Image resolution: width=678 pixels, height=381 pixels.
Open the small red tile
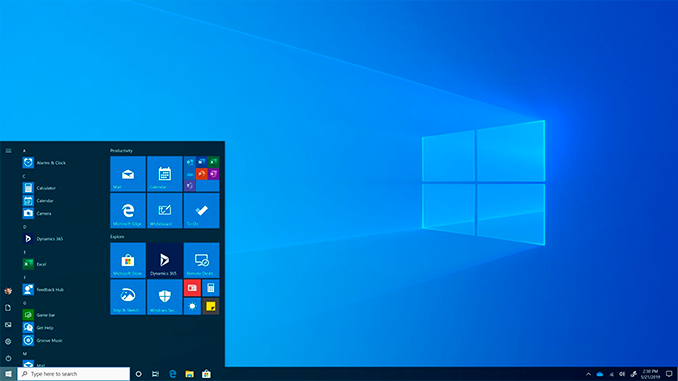(192, 288)
